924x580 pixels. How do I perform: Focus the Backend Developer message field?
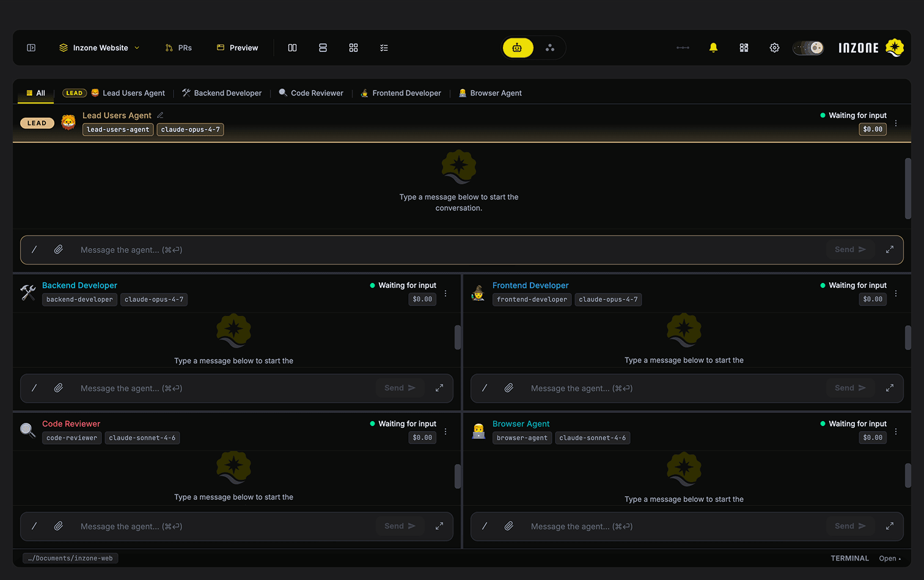tap(224, 388)
